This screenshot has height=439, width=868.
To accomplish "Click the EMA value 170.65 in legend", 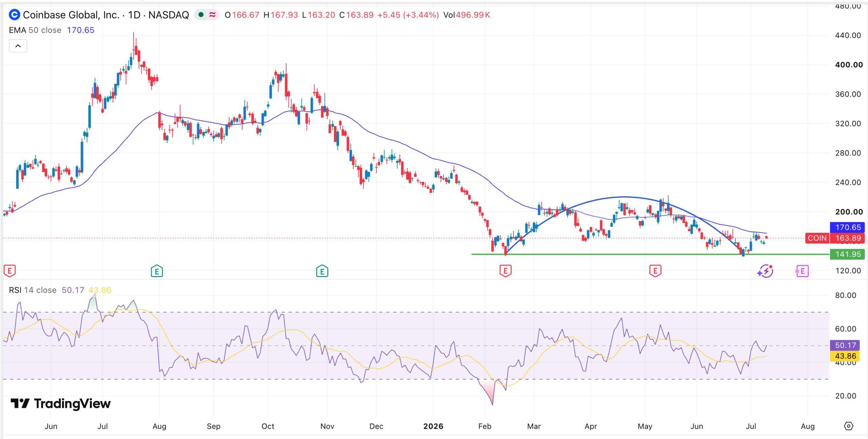I will [81, 30].
